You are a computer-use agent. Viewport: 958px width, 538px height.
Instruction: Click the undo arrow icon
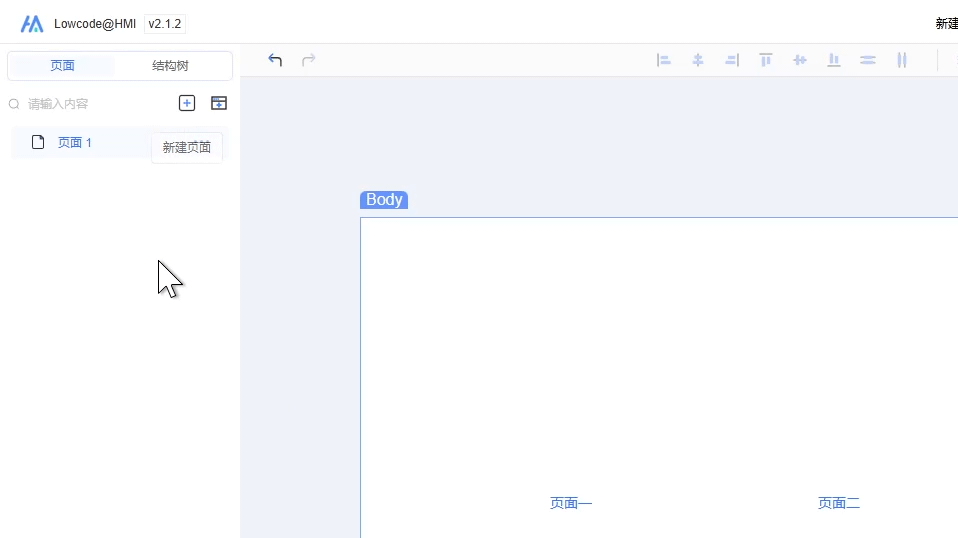[275, 60]
